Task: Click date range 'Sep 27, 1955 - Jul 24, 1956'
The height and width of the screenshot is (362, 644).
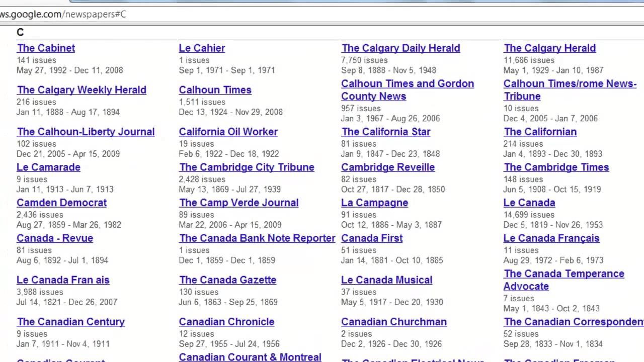Action: tap(229, 344)
